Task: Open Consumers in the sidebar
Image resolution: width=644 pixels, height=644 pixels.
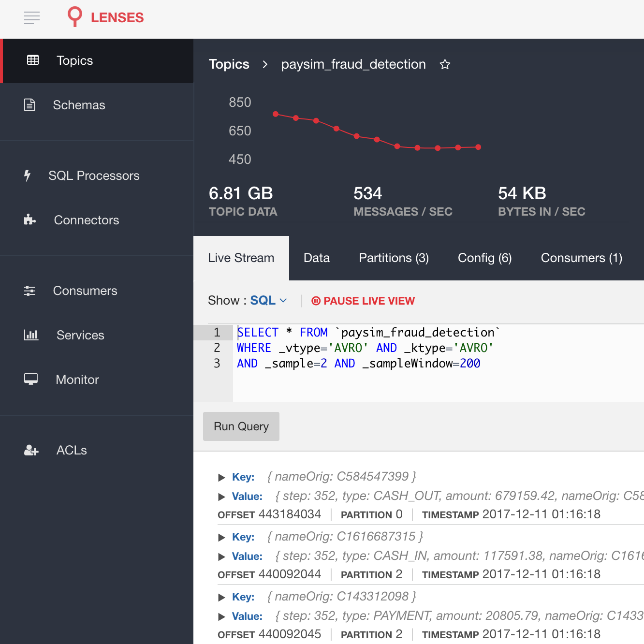Action: pos(97,291)
